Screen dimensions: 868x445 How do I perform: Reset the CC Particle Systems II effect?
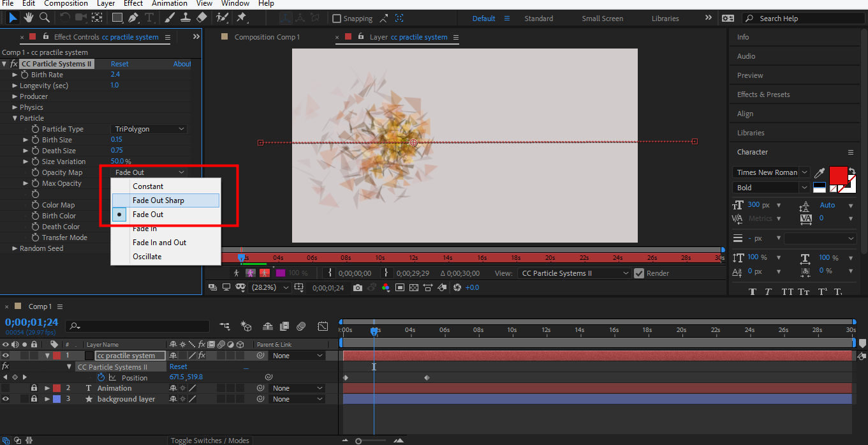119,64
